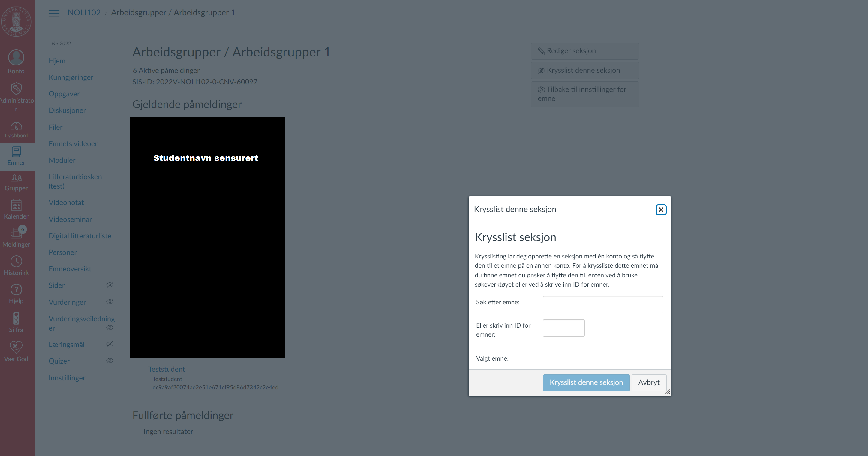Toggle the hamburger course menu icon
This screenshot has width=868, height=456.
click(54, 13)
